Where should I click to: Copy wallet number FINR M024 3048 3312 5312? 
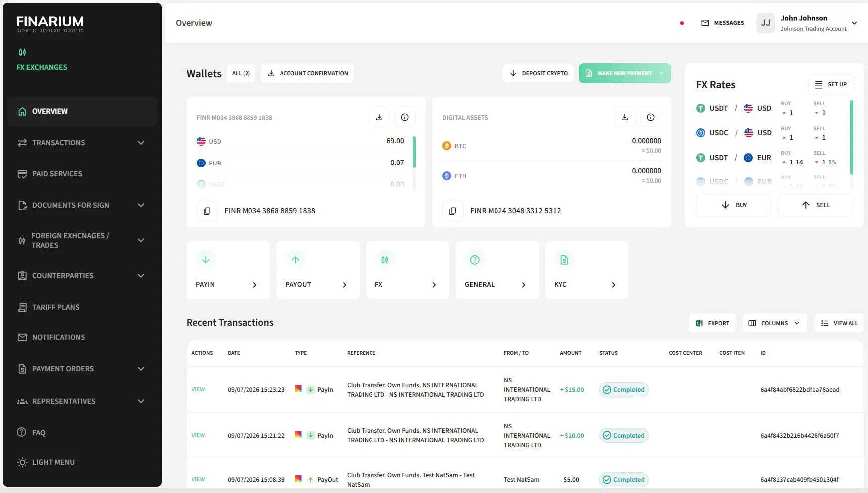(453, 211)
